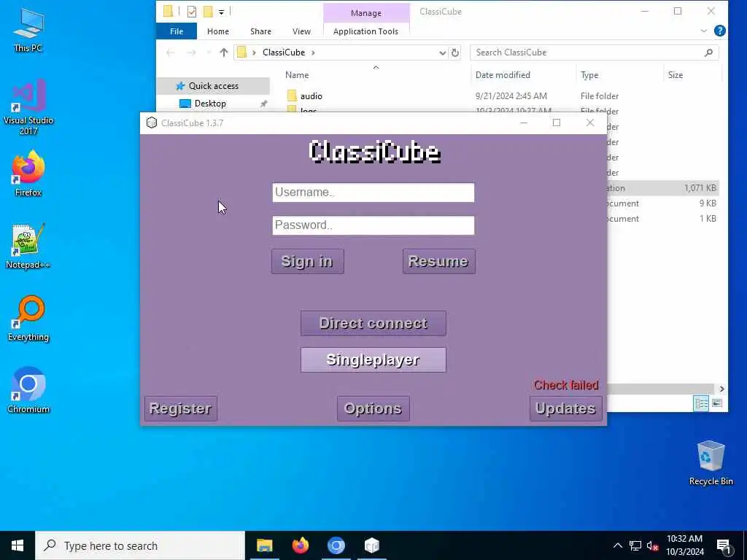Image resolution: width=747 pixels, height=560 pixels.
Task: Sort by Size column header
Action: click(x=675, y=75)
